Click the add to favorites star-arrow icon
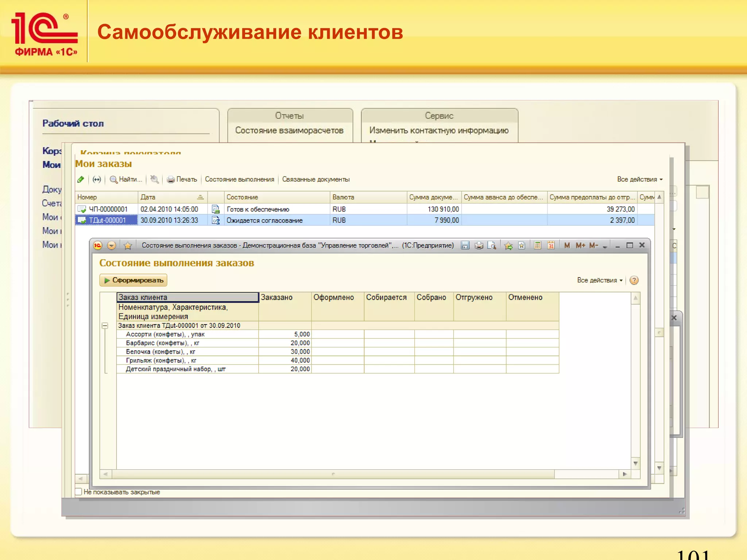This screenshot has width=747, height=560. pos(508,245)
